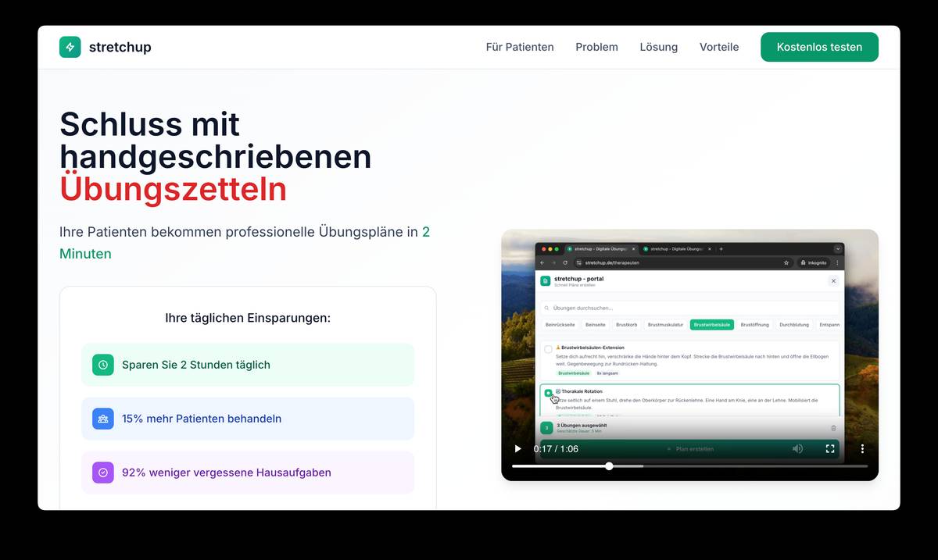Click the video progress bar scrubber

(609, 466)
